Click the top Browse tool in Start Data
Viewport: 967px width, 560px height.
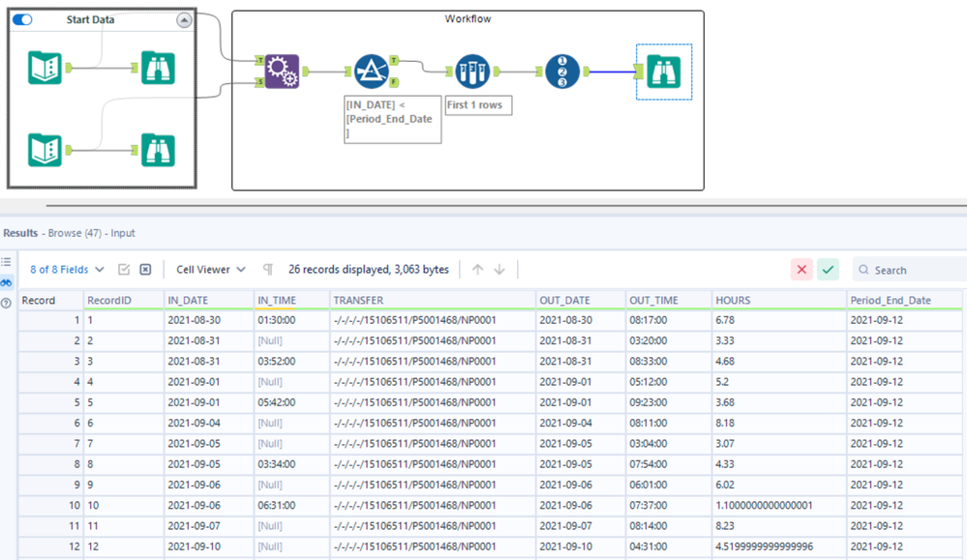[x=158, y=68]
